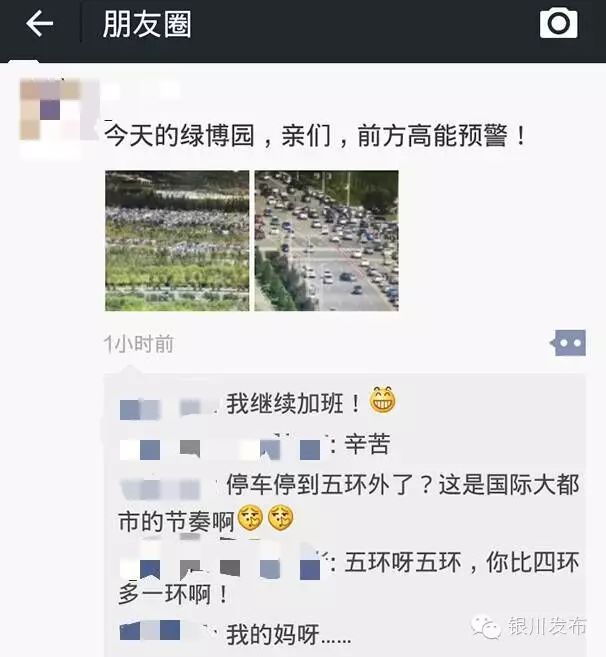Tap the blurred commenter name before 我继续加班

coord(168,409)
